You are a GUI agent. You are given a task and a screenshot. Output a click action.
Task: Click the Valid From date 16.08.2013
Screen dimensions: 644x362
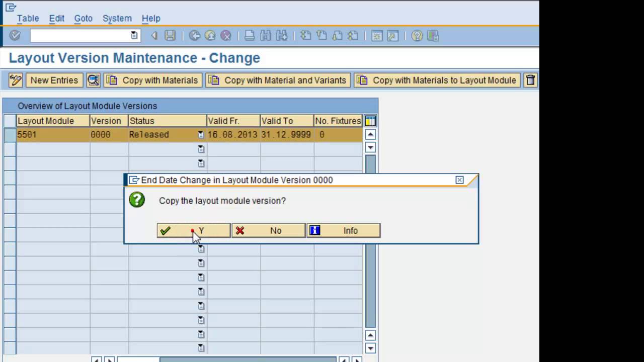233,135
